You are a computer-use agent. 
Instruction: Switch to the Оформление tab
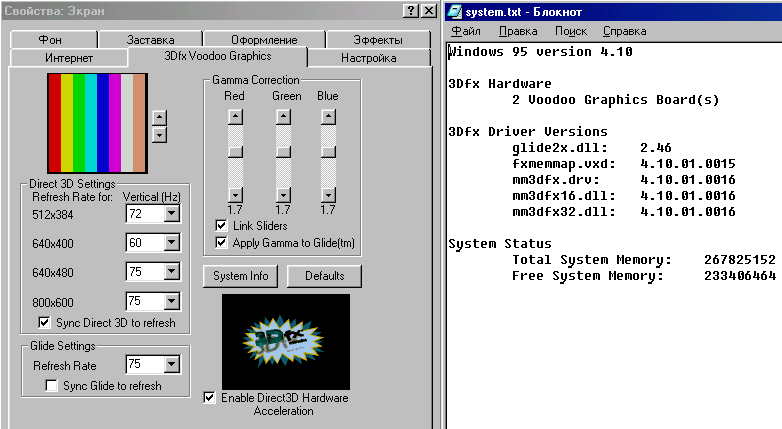pyautogui.click(x=264, y=39)
